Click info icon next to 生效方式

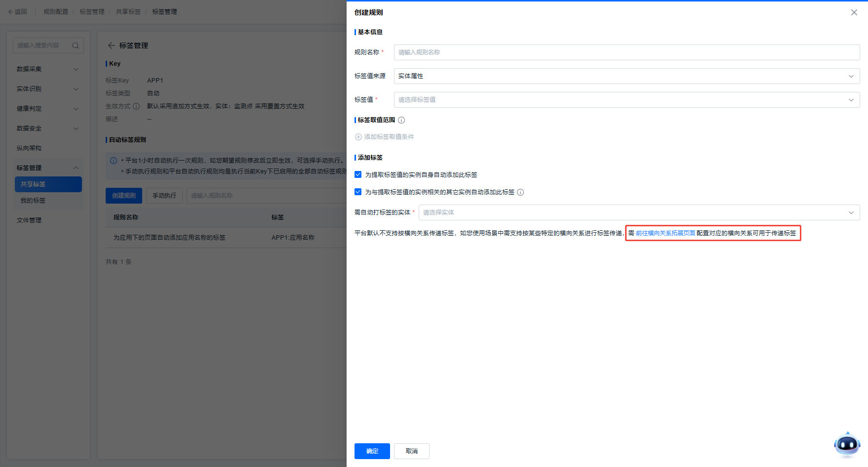(136, 106)
